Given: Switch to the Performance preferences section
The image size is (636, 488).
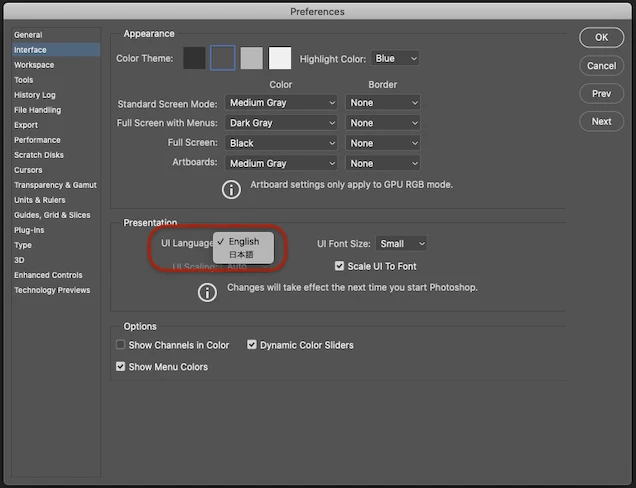Looking at the screenshot, I should point(37,140).
